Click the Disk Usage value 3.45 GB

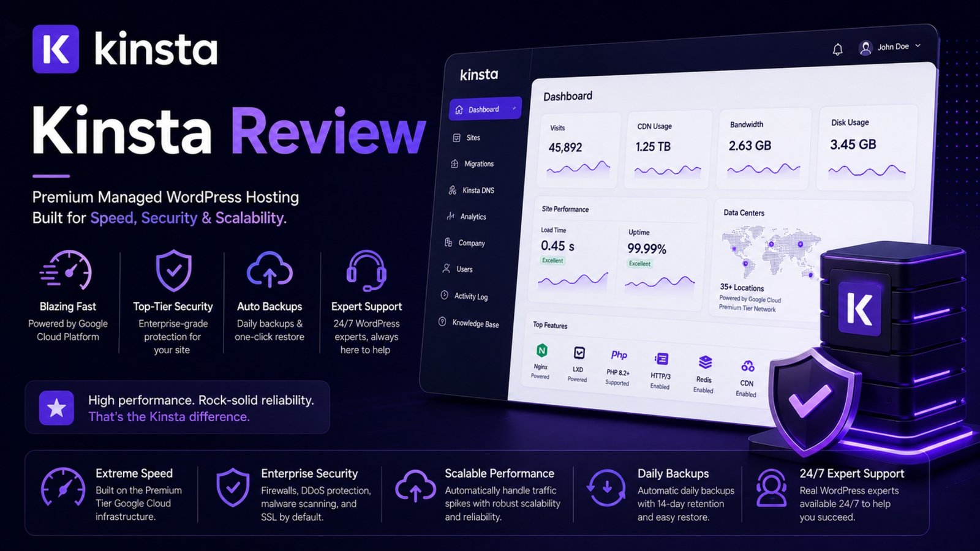click(x=853, y=144)
